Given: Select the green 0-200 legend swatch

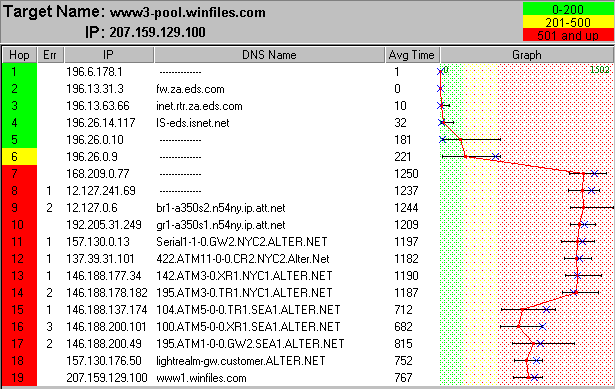Looking at the screenshot, I should tap(568, 9).
